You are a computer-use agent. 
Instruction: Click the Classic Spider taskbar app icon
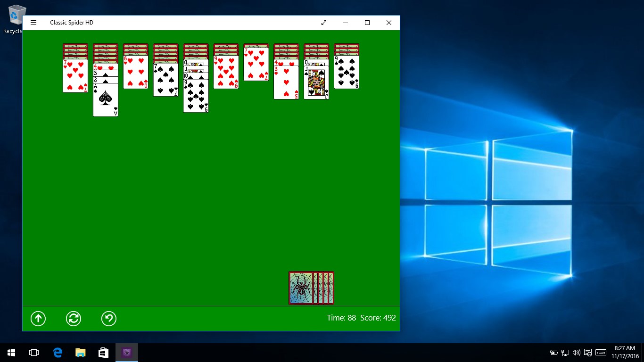click(127, 353)
